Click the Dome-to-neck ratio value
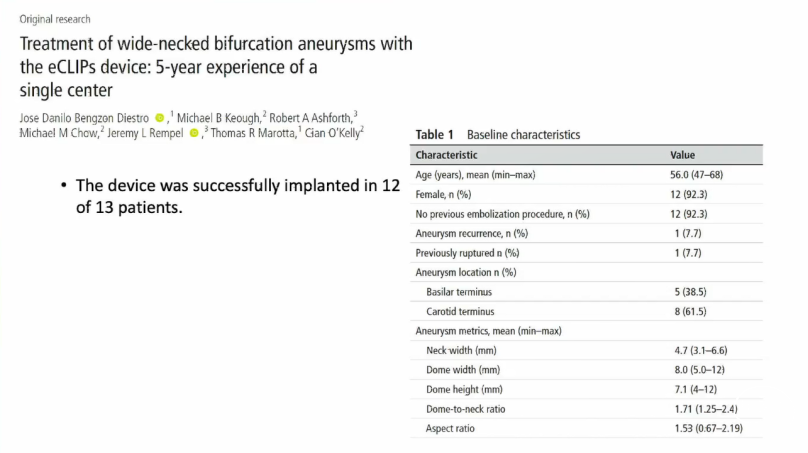The width and height of the screenshot is (808, 453). click(x=705, y=409)
